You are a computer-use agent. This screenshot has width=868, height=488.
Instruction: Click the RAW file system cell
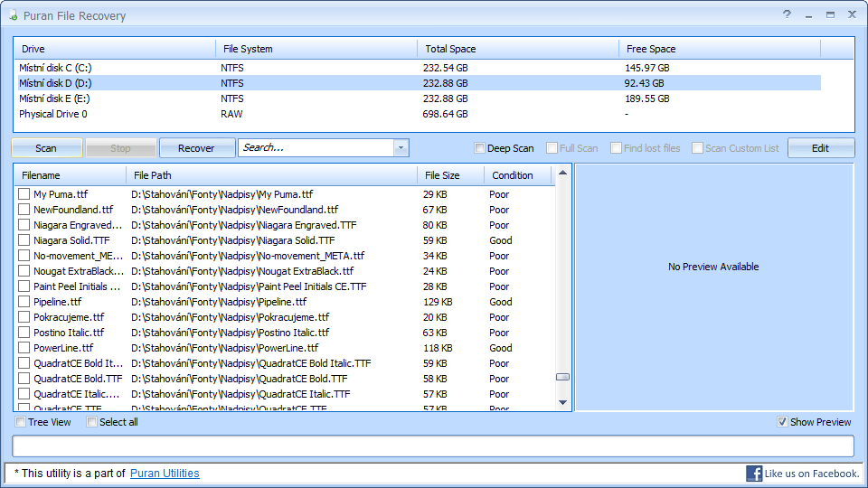pyautogui.click(x=231, y=114)
